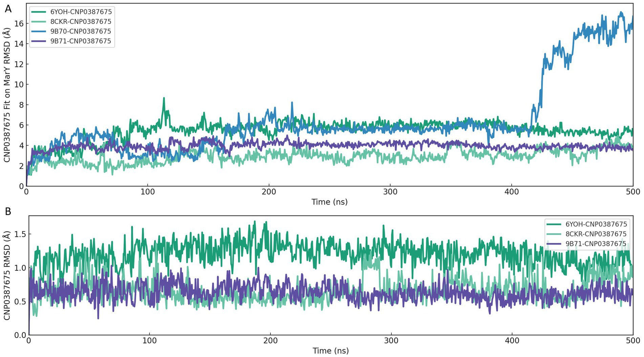Click the y-axis tick 10 in panel A
Image resolution: width=644 pixels, height=357 pixels.
coord(19,84)
